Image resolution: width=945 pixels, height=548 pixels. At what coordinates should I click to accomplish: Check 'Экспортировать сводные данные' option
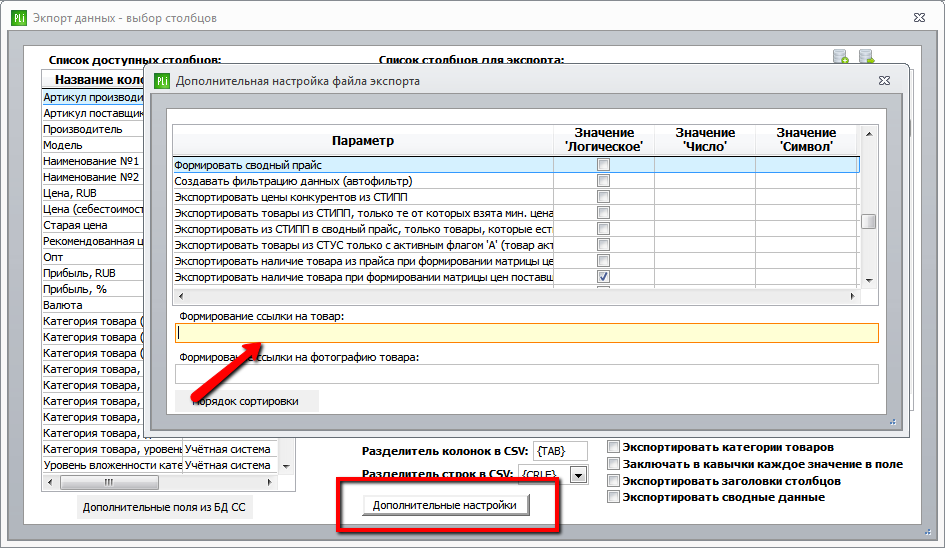(x=614, y=497)
